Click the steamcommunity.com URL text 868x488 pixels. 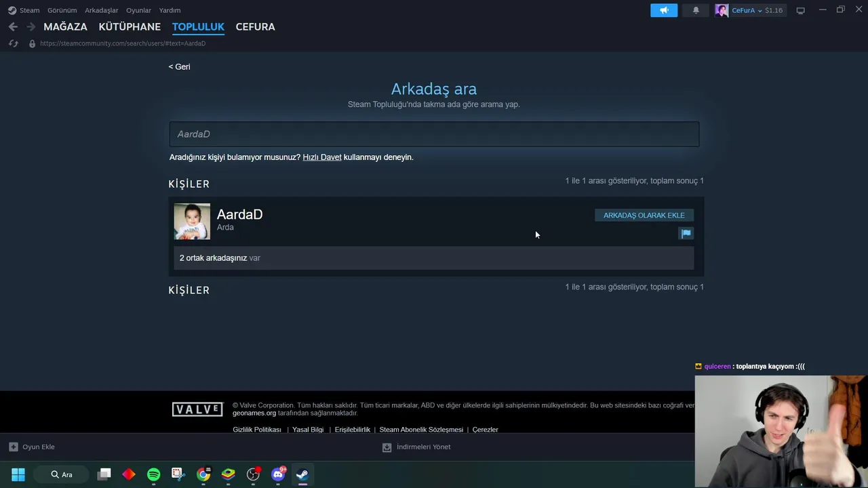pyautogui.click(x=123, y=43)
